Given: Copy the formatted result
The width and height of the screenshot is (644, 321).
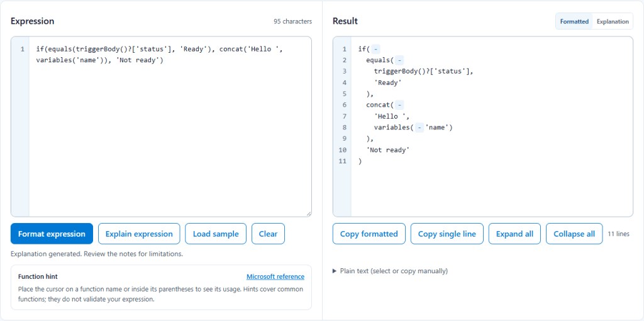Looking at the screenshot, I should pyautogui.click(x=369, y=234).
